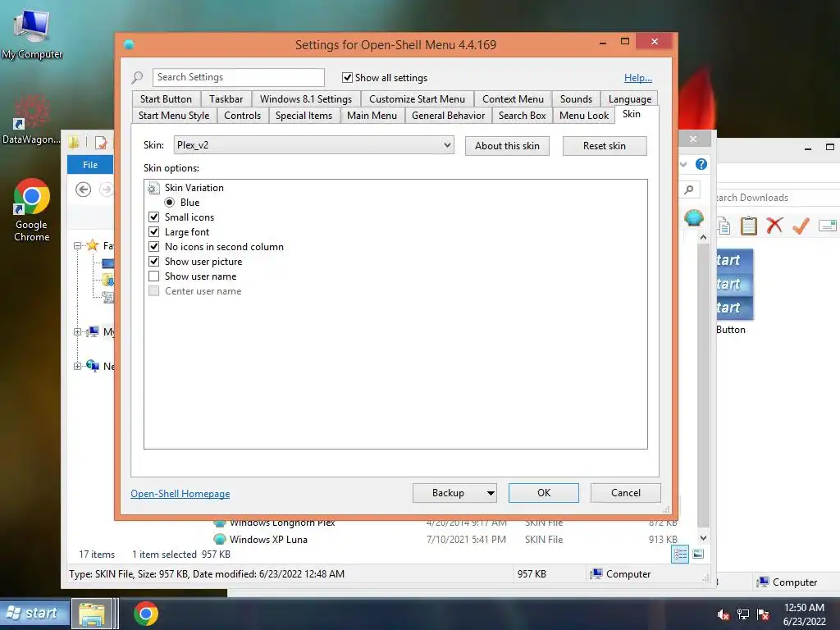The width and height of the screenshot is (840, 630).
Task: Open the Backup dropdown button
Action: point(454,493)
